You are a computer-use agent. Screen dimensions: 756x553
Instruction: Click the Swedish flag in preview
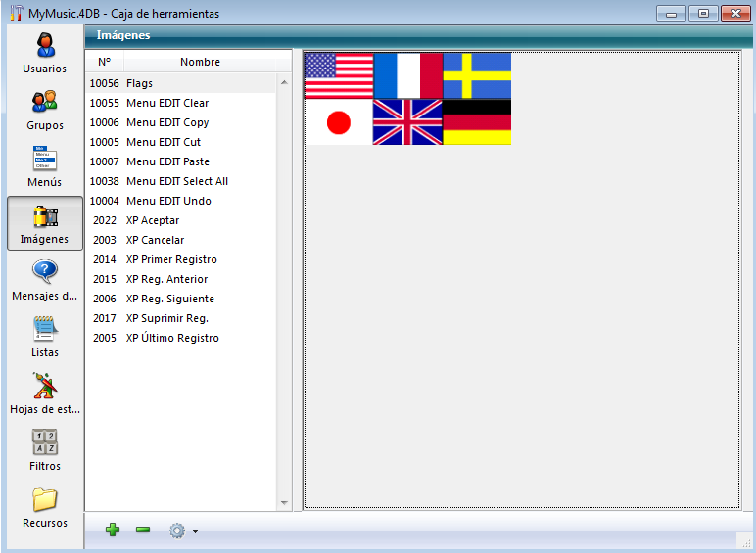tap(477, 75)
